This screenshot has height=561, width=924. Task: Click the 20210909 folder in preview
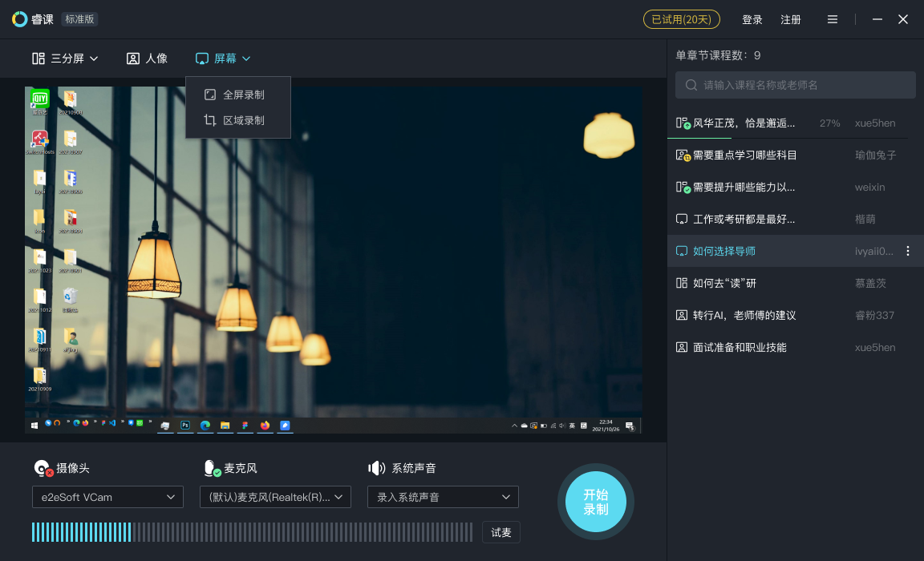click(40, 380)
